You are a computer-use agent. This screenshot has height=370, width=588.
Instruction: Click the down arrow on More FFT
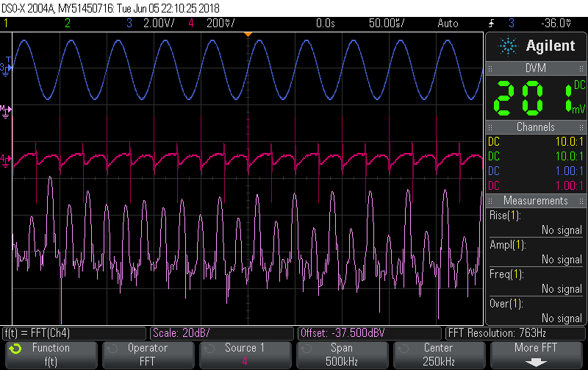[536, 363]
